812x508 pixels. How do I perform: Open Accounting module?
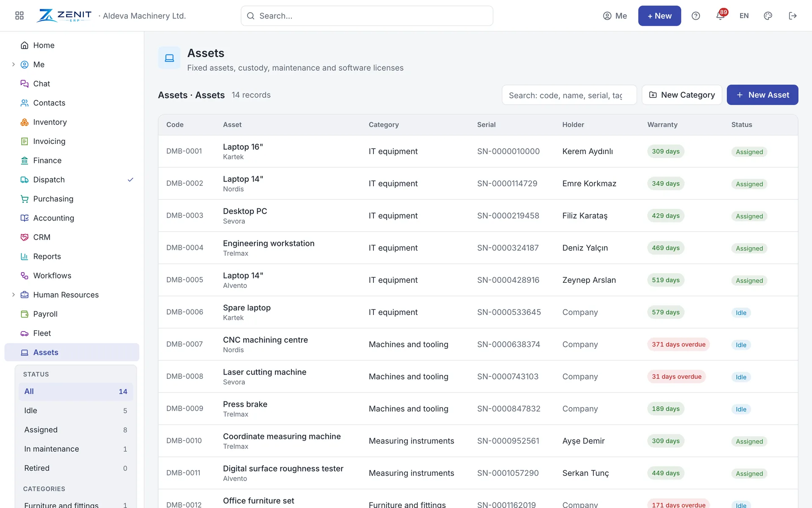[72, 218]
